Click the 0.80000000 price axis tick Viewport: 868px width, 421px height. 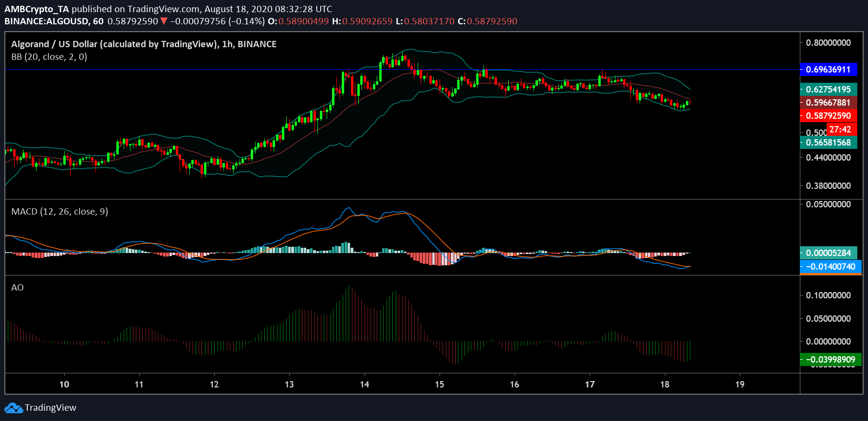pos(829,43)
